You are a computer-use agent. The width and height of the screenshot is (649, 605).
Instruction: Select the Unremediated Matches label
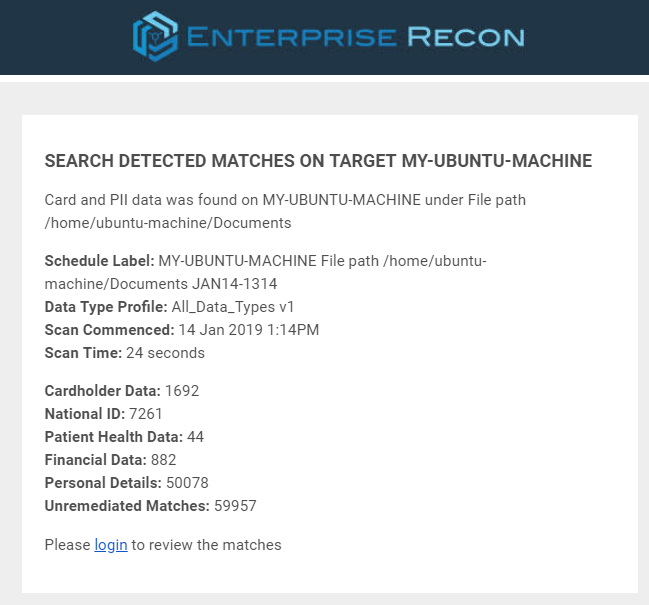(127, 505)
